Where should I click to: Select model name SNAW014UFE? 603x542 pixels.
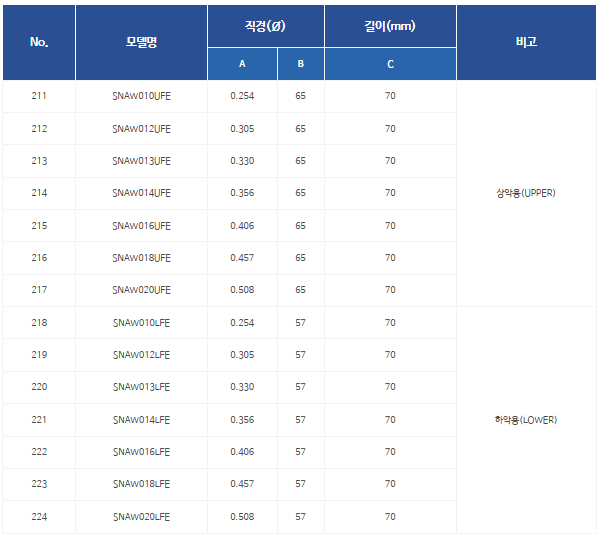pos(141,193)
